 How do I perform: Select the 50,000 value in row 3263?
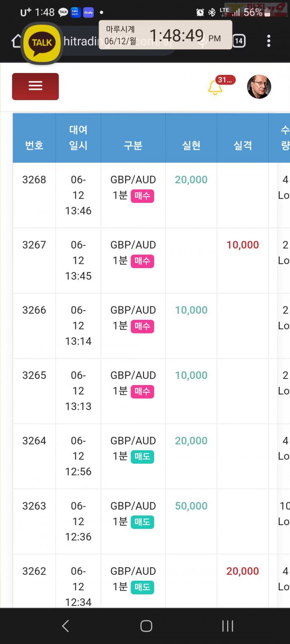pos(191,506)
